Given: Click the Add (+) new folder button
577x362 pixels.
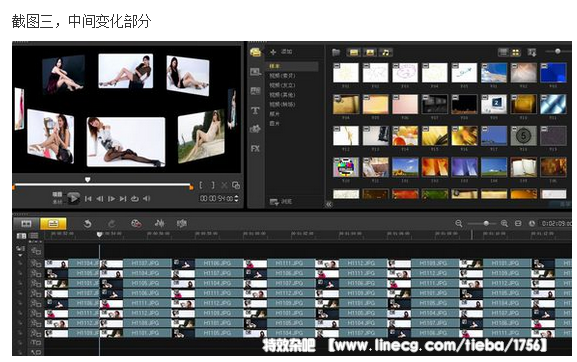Looking at the screenshot, I should point(273,52).
